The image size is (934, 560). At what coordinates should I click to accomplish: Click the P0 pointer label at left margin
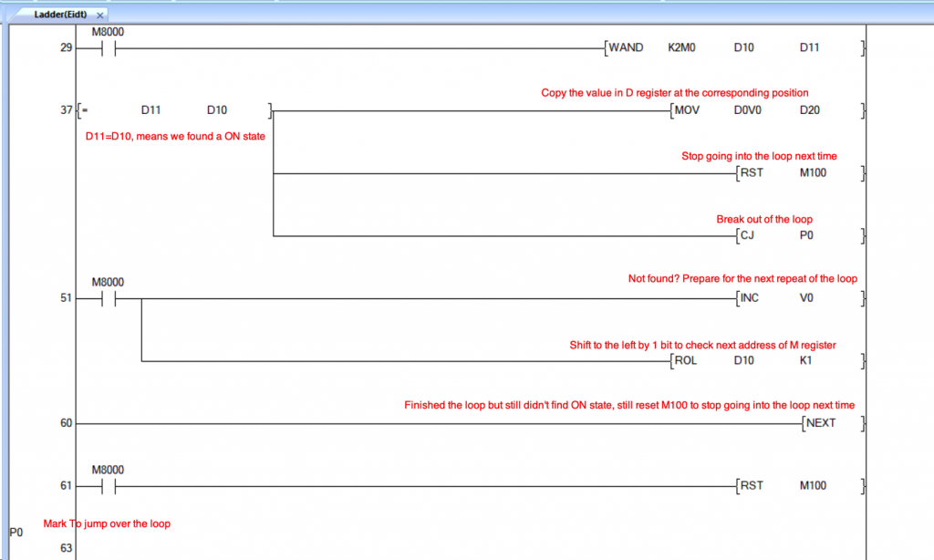coord(16,532)
